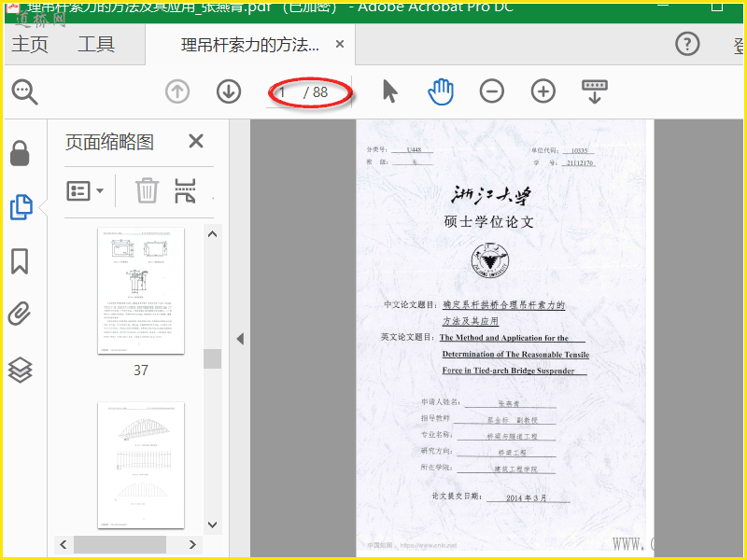Zoom in with the plus button

[x=543, y=91]
